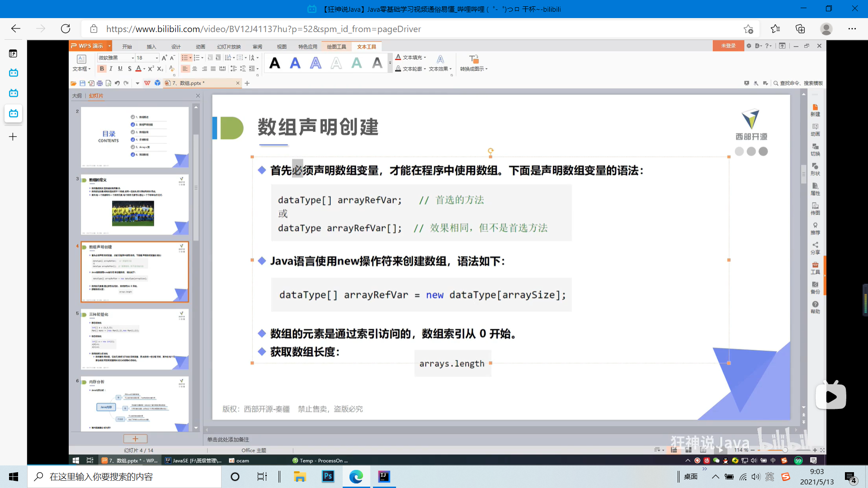Toggle italic text formatting

(x=111, y=69)
